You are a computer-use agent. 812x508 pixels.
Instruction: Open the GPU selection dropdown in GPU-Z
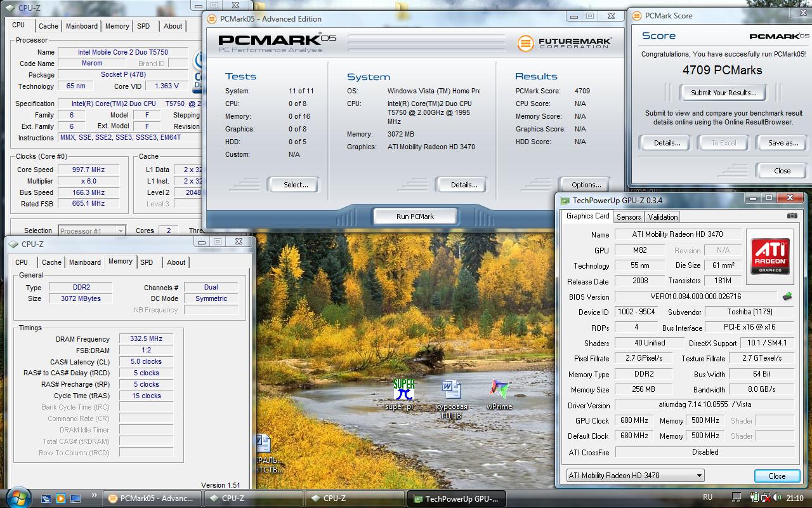tap(635, 475)
